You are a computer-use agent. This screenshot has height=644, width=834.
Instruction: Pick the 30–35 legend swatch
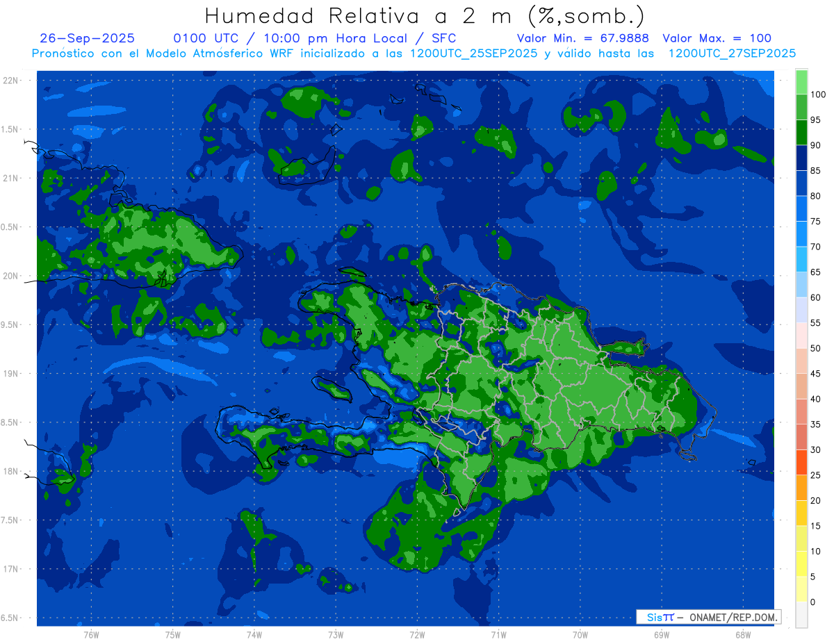(x=801, y=437)
